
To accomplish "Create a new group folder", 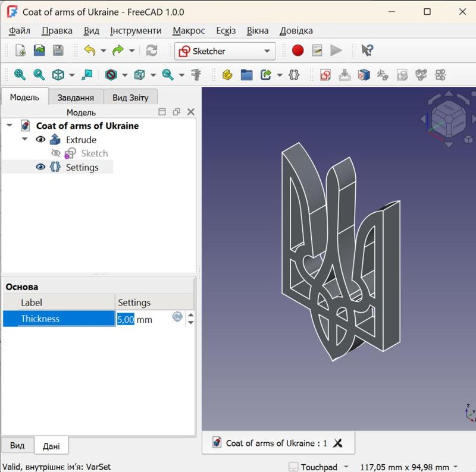I will (246, 75).
